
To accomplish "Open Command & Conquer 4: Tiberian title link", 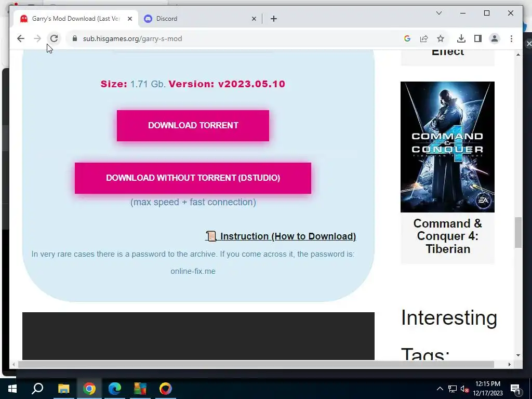I will click(x=447, y=236).
